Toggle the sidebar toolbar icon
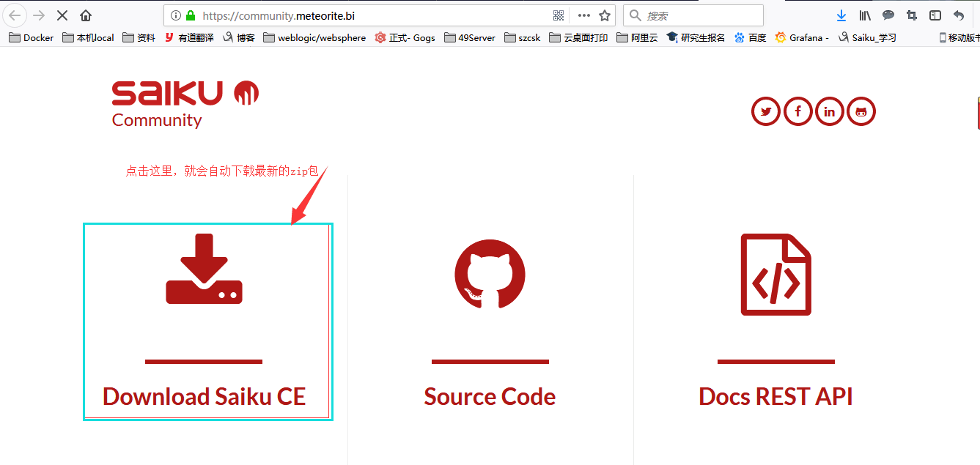The height and width of the screenshot is (465, 980). click(935, 15)
